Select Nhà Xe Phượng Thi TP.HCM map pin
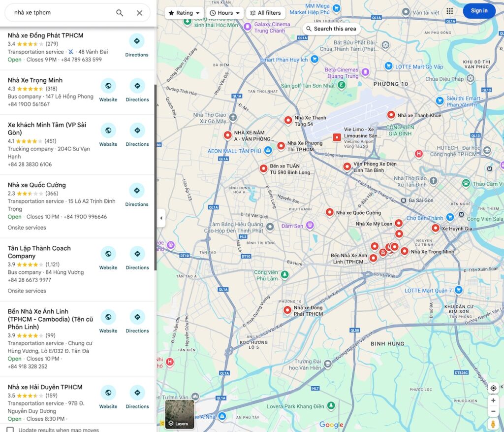The height and width of the screenshot is (432, 504). (281, 146)
